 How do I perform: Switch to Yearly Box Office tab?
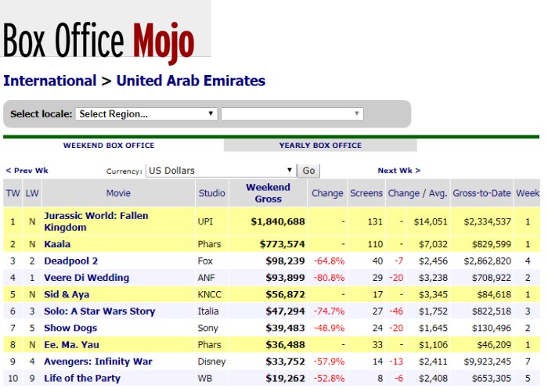click(x=320, y=146)
